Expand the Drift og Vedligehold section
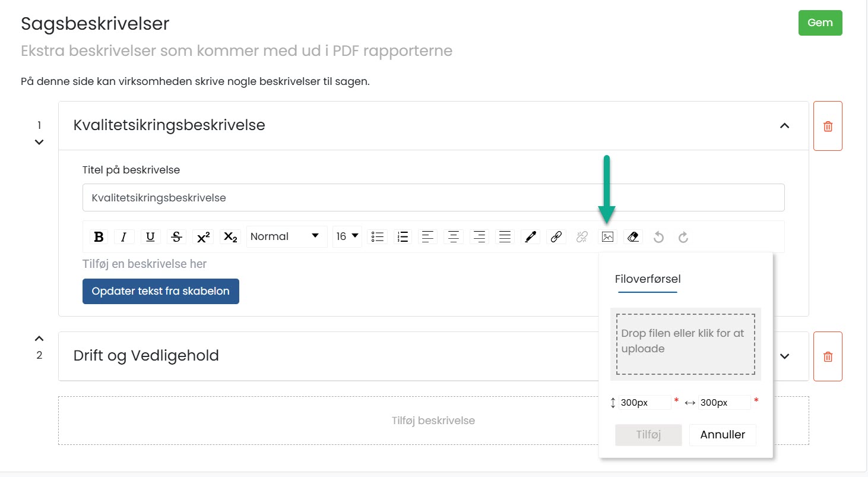 click(784, 356)
